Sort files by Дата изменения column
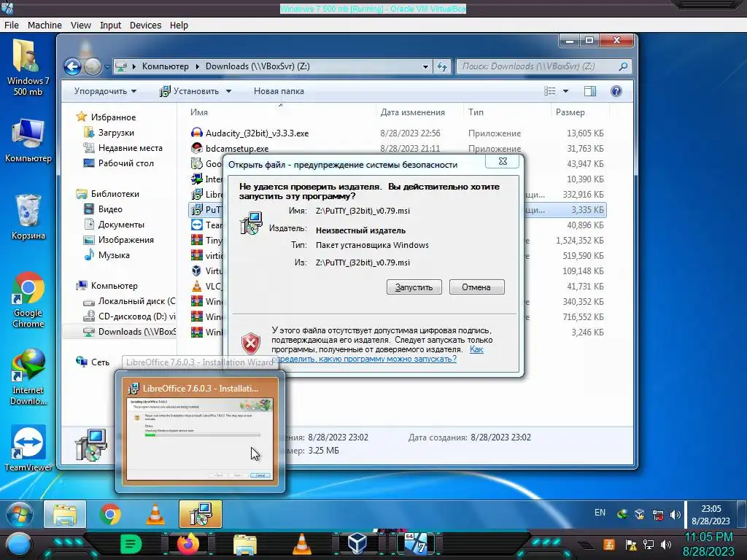 413,112
